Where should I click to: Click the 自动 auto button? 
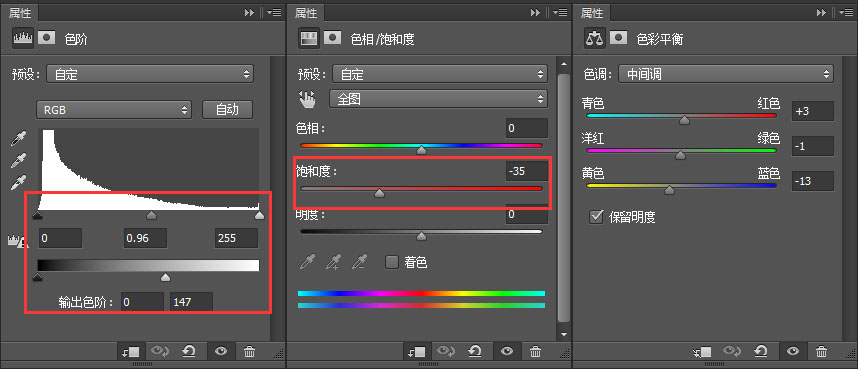coord(227,109)
